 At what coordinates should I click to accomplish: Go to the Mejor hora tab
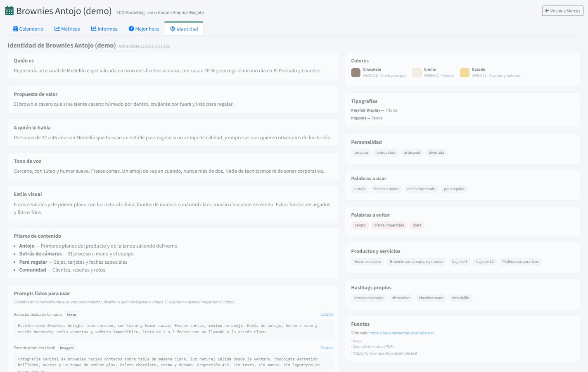click(x=144, y=29)
